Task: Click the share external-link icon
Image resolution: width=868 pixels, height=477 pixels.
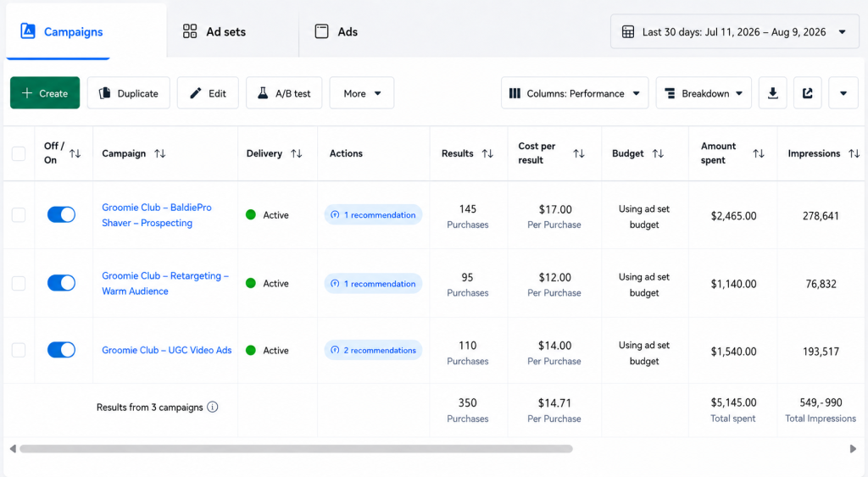Action: coord(808,93)
